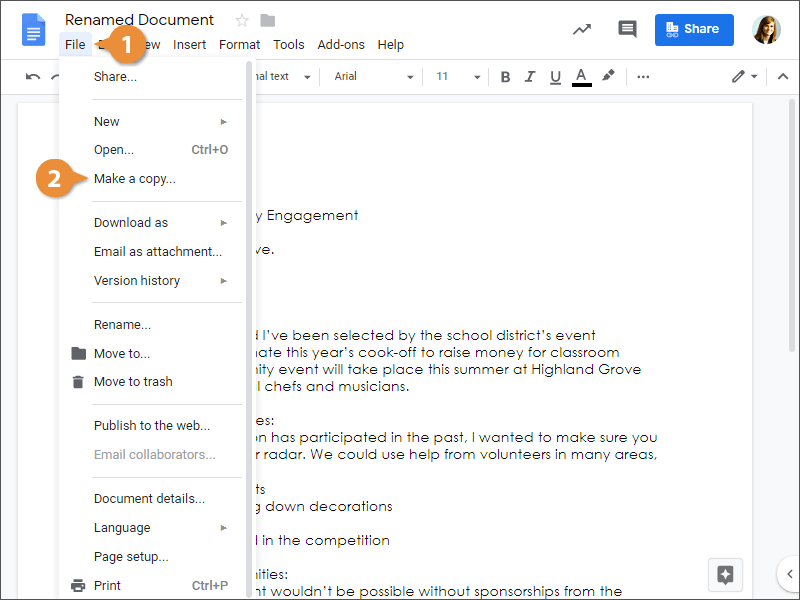Expand the side panel arrow
The height and width of the screenshot is (600, 800).
click(789, 573)
